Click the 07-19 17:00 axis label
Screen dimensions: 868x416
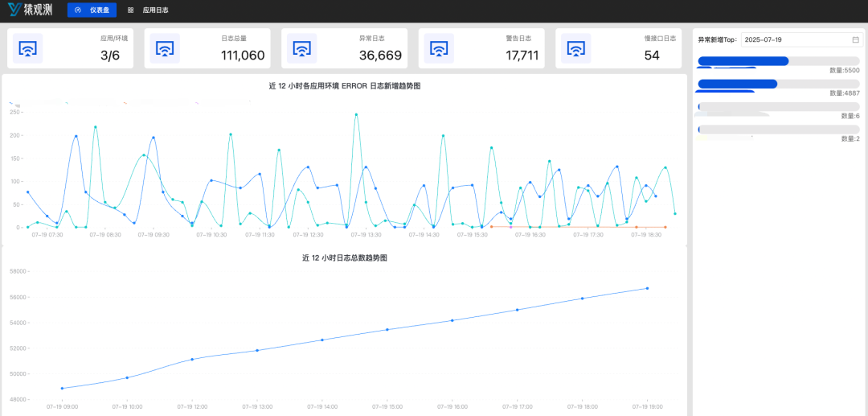(517, 406)
